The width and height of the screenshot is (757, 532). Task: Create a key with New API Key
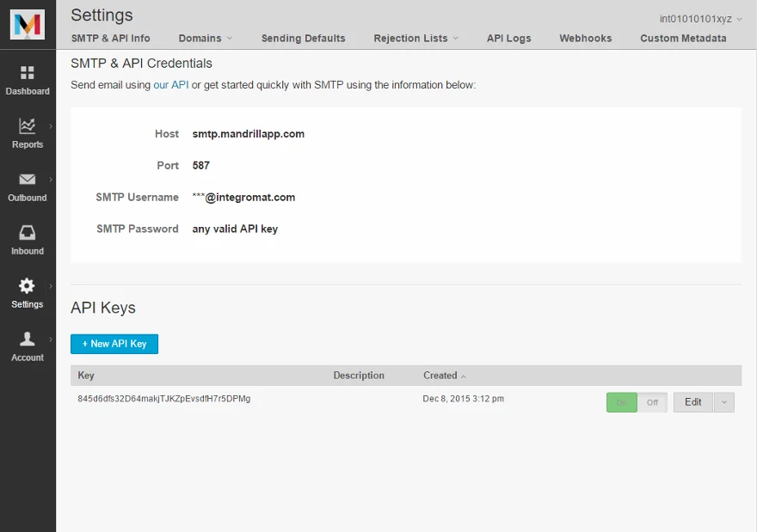[114, 344]
